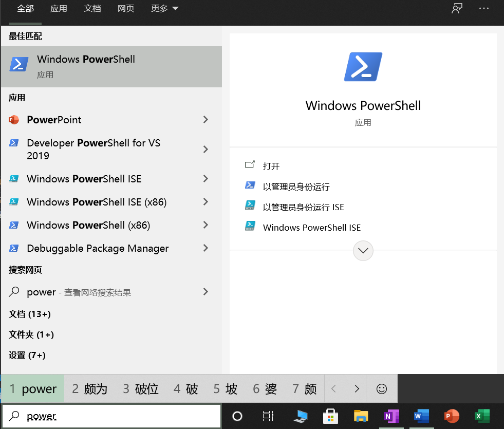
Task: Click the PowerShell icon in best match row
Action: tap(18, 64)
